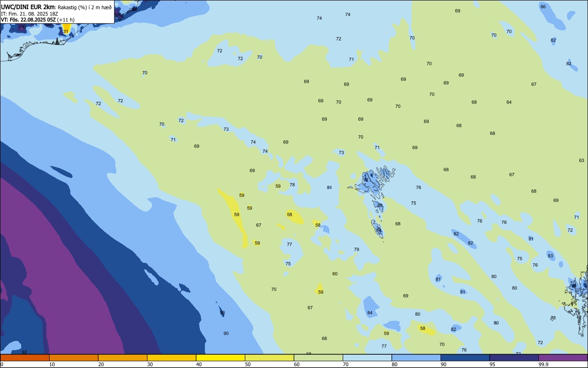The width and height of the screenshot is (588, 368).
Task: Click the 30–40 golden legend swatch
Action: coord(171,357)
